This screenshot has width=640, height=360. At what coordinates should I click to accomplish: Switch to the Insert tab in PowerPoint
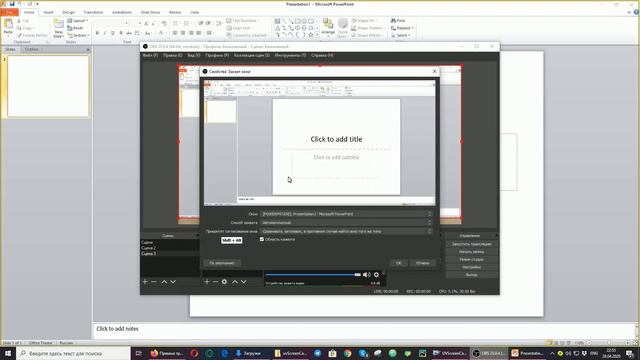pos(48,12)
